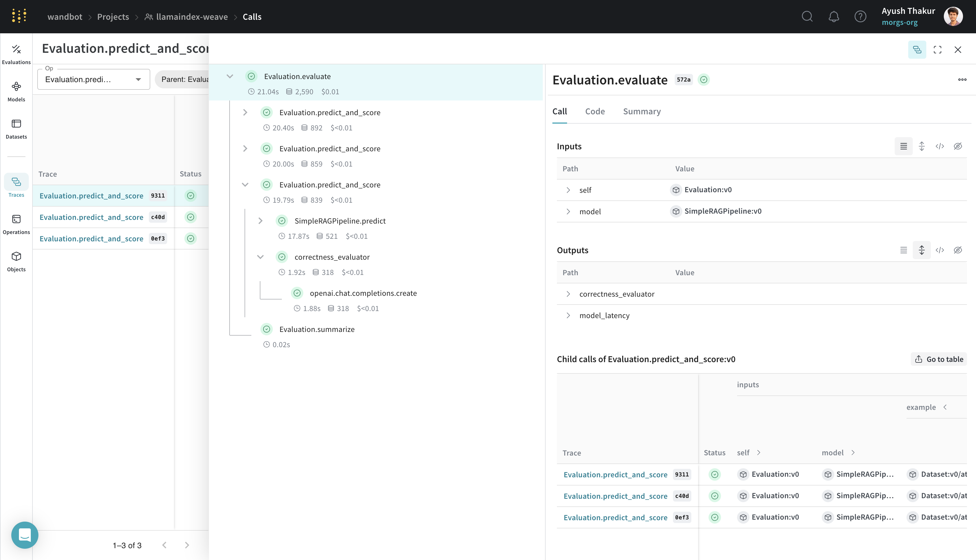Click the notifications bell icon
The width and height of the screenshot is (976, 560).
[x=834, y=17]
